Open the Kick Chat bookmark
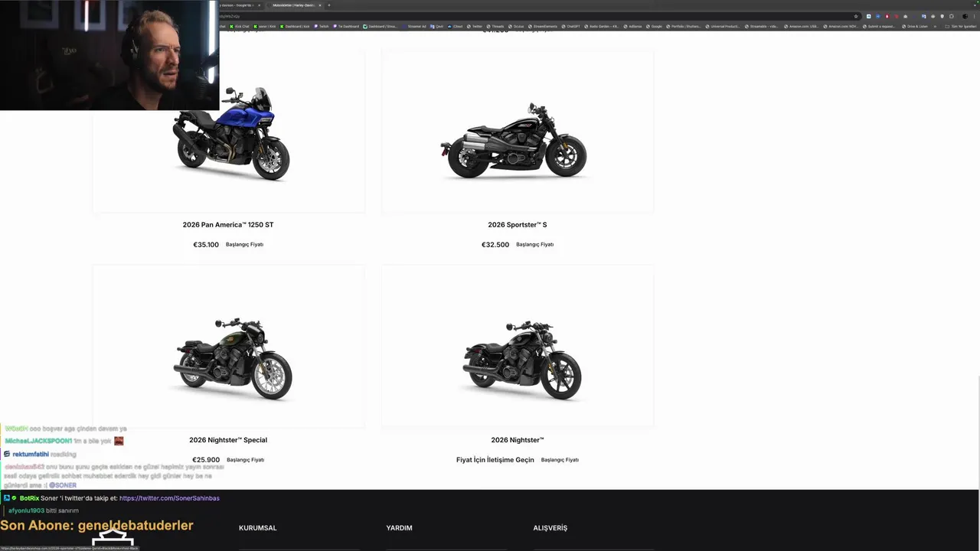 click(240, 26)
